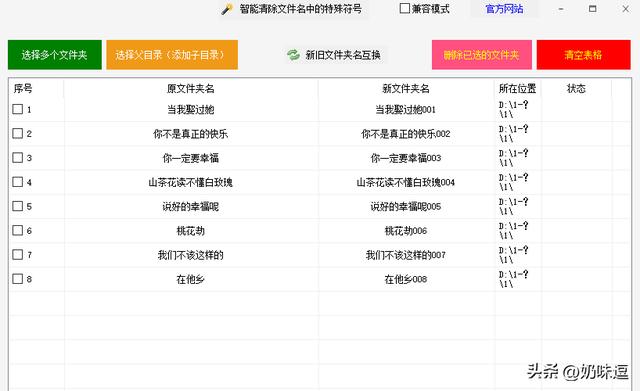
Task: Click new name cell 山茶花读不懂白玫瑰004
Action: tap(406, 182)
